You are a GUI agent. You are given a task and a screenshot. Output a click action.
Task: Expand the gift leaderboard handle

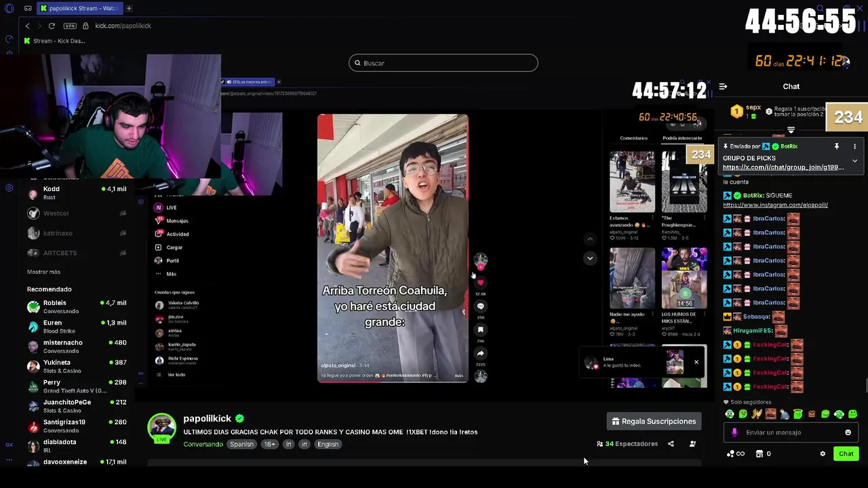(791, 130)
